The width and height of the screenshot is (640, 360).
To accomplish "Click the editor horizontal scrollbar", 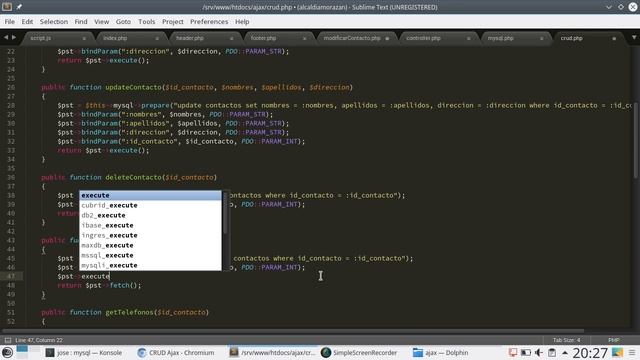I will click(293, 331).
